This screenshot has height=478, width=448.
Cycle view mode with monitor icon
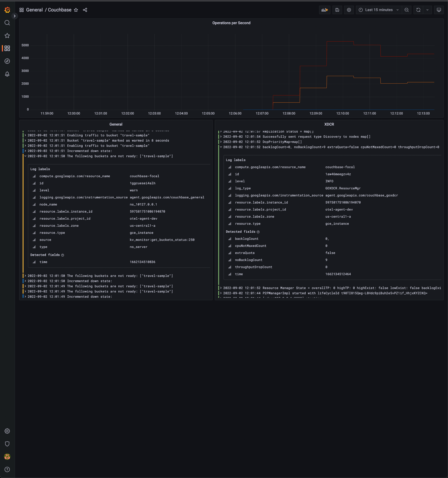[x=439, y=10]
